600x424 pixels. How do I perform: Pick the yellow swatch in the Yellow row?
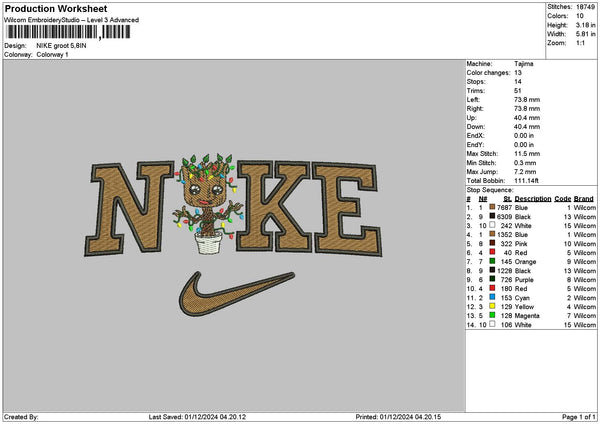click(x=492, y=306)
